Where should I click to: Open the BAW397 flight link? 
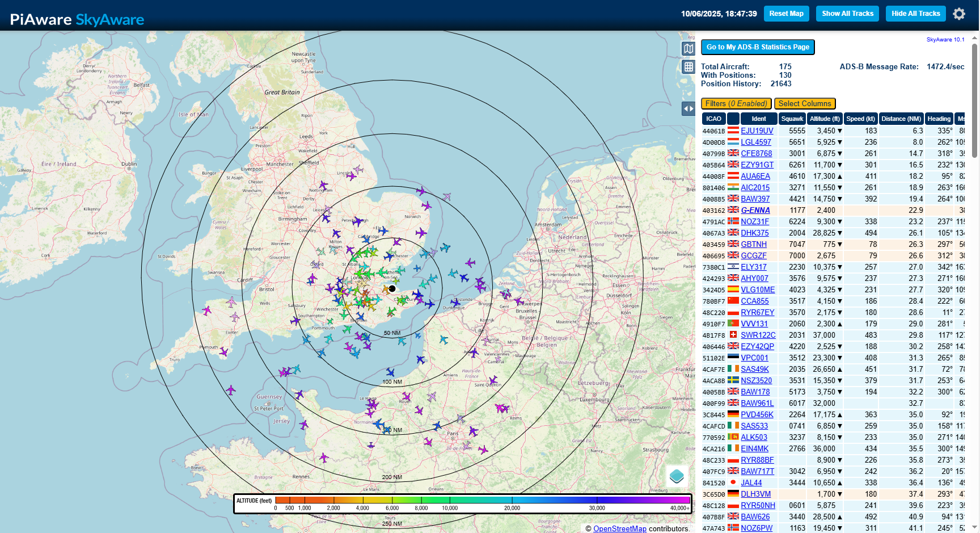coord(755,199)
